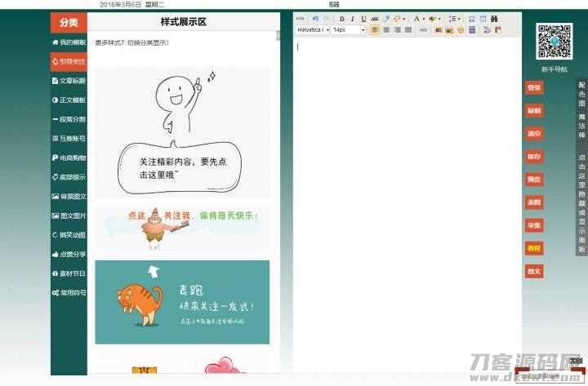Click the binoculars find icon
Viewport: 588px width, 386px height.
click(494, 19)
